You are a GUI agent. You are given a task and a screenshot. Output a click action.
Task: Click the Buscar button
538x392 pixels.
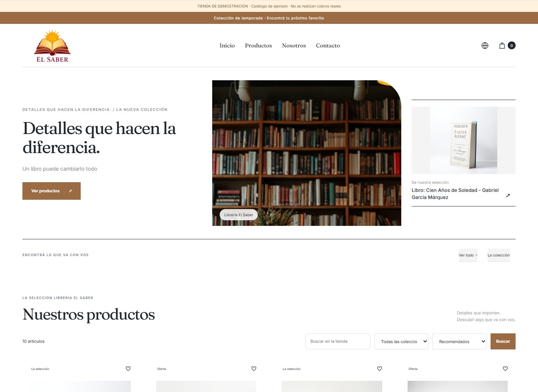click(503, 341)
